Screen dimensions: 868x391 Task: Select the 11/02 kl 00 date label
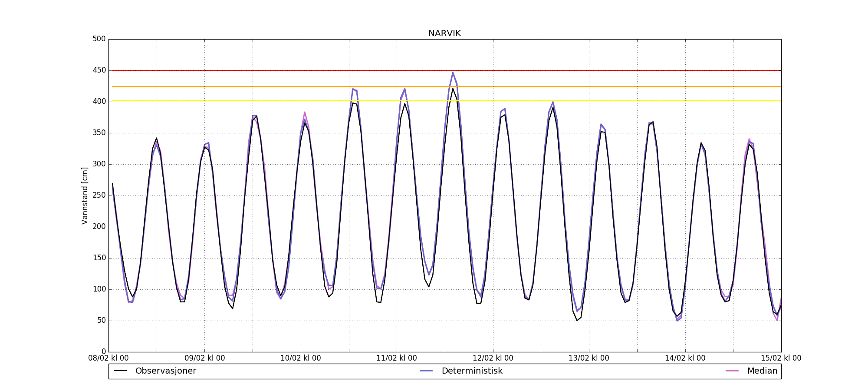tap(397, 358)
